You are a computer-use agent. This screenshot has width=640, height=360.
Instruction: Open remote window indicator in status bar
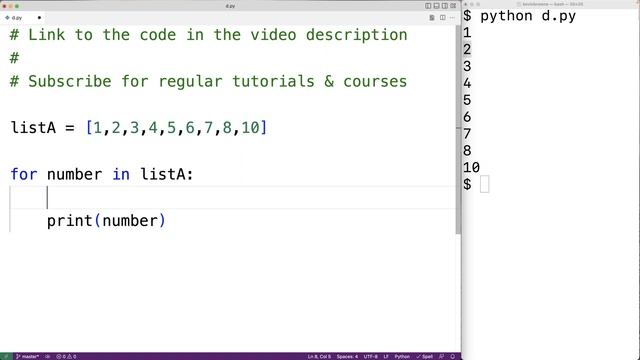[x=6, y=356]
